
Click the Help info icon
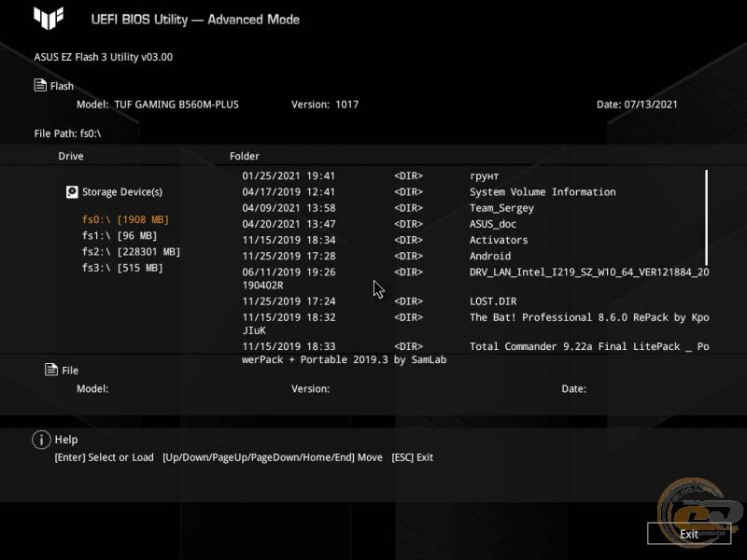point(41,440)
